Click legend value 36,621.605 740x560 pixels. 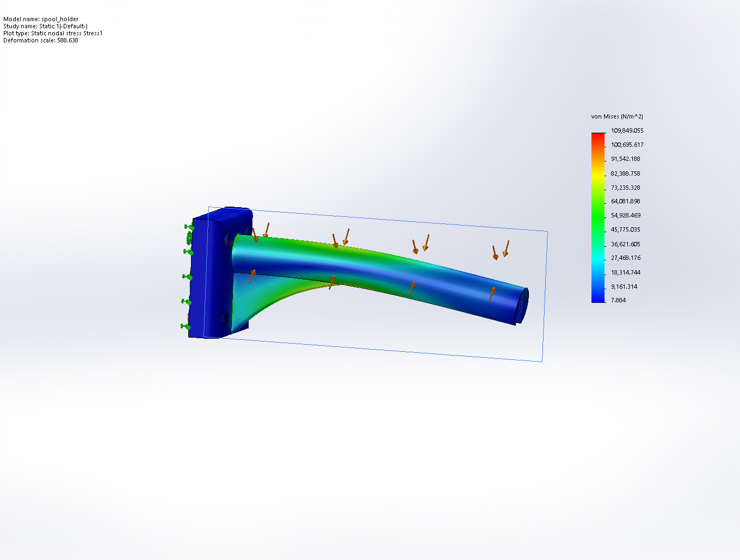(x=625, y=244)
